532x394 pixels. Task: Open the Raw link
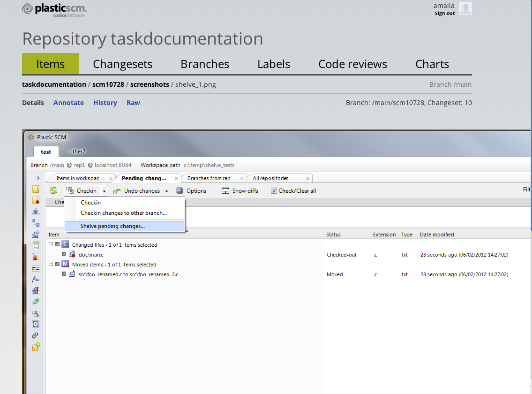133,103
